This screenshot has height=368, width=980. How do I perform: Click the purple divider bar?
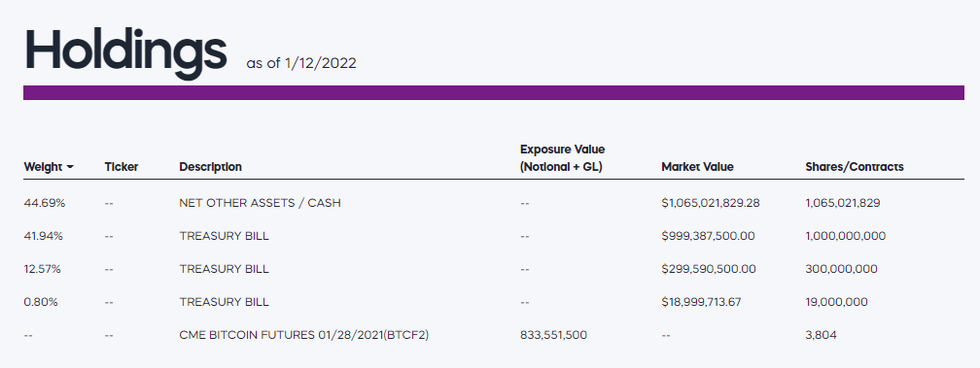(x=494, y=92)
